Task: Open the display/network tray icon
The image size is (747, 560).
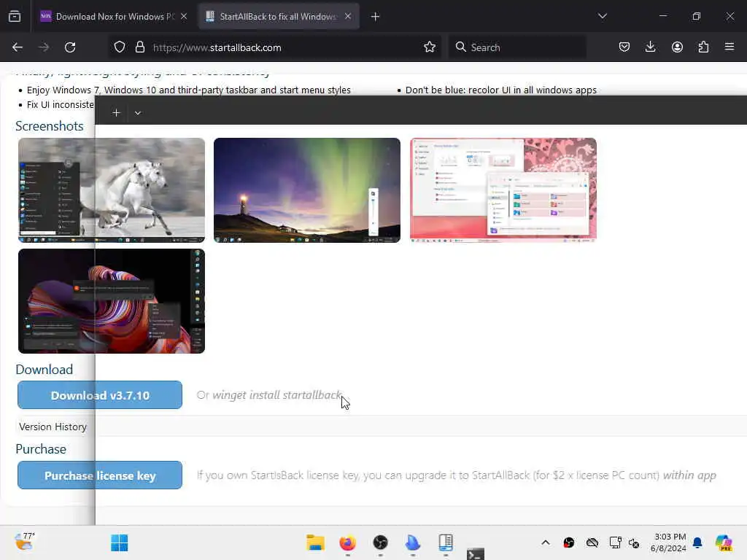Action: [x=615, y=542]
